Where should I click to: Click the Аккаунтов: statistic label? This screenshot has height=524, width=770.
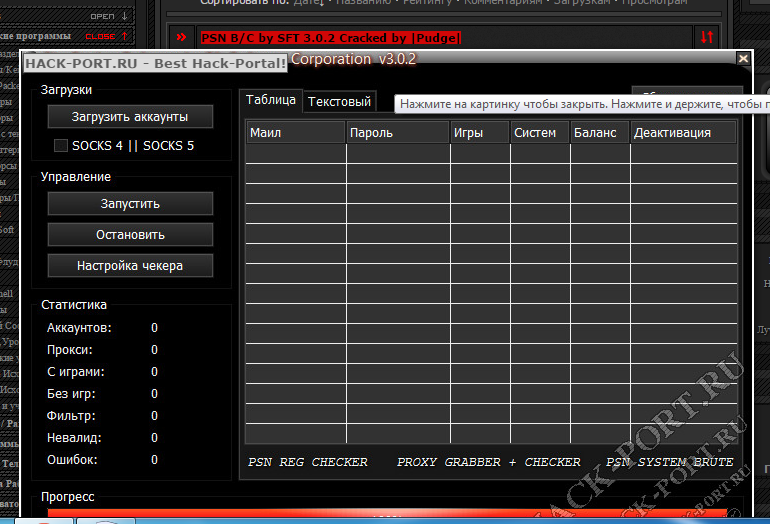point(79,328)
